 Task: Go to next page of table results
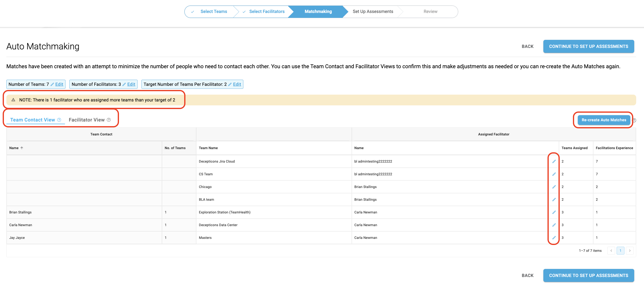click(x=630, y=251)
